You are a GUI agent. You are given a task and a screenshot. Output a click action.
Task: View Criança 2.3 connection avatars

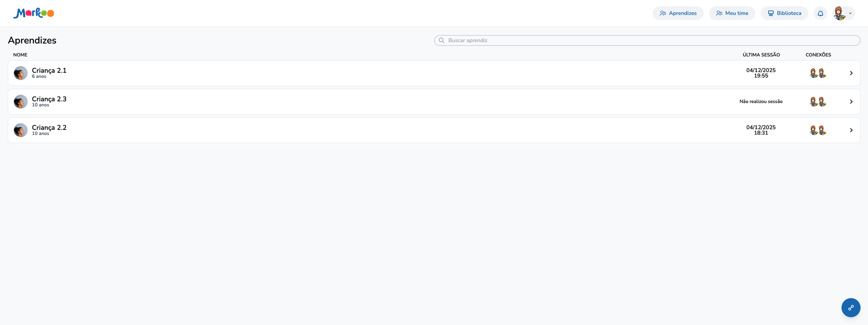coord(817,102)
